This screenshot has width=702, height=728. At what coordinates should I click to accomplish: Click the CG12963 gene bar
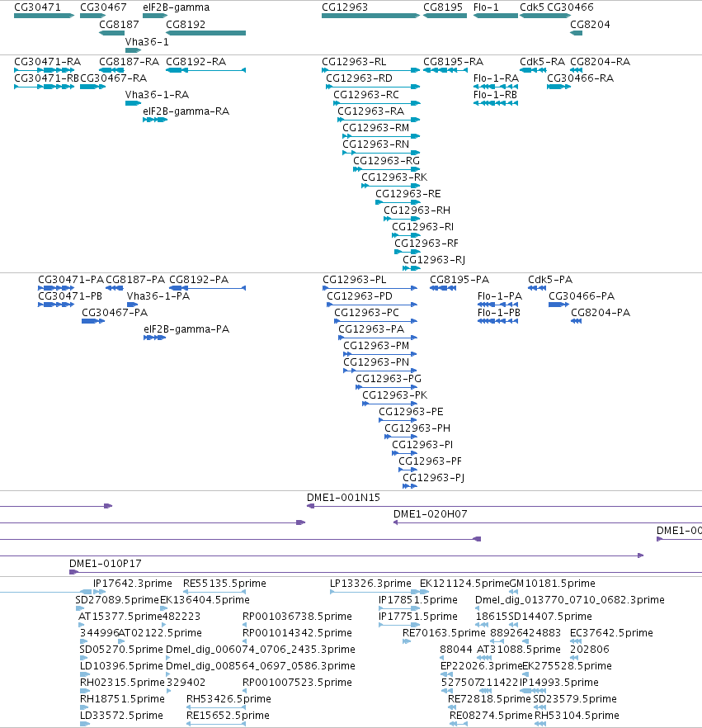click(x=370, y=16)
